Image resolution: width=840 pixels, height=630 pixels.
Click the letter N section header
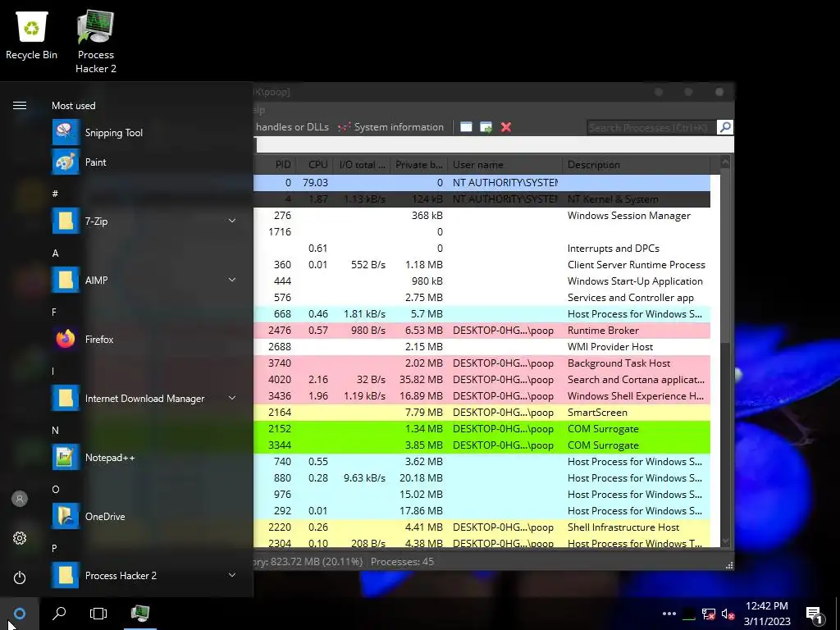click(x=55, y=430)
